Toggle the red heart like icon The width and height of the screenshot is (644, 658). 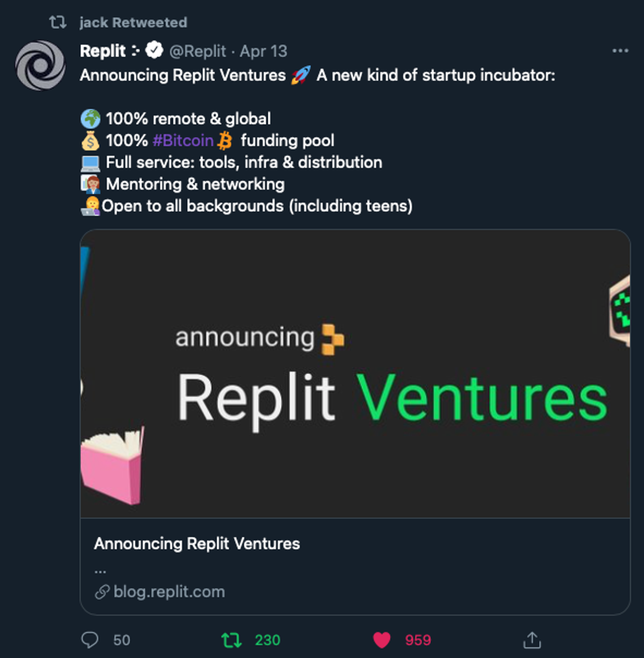pyautogui.click(x=382, y=640)
